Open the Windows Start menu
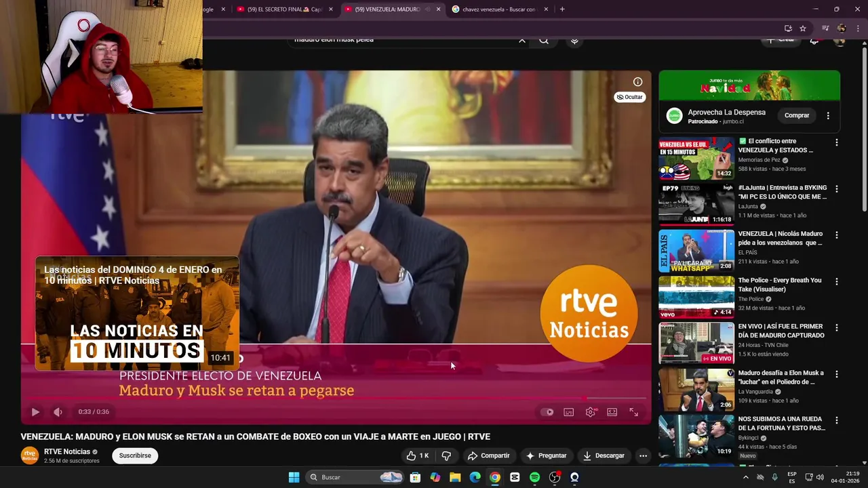Image resolution: width=868 pixels, height=488 pixels. pyautogui.click(x=294, y=477)
